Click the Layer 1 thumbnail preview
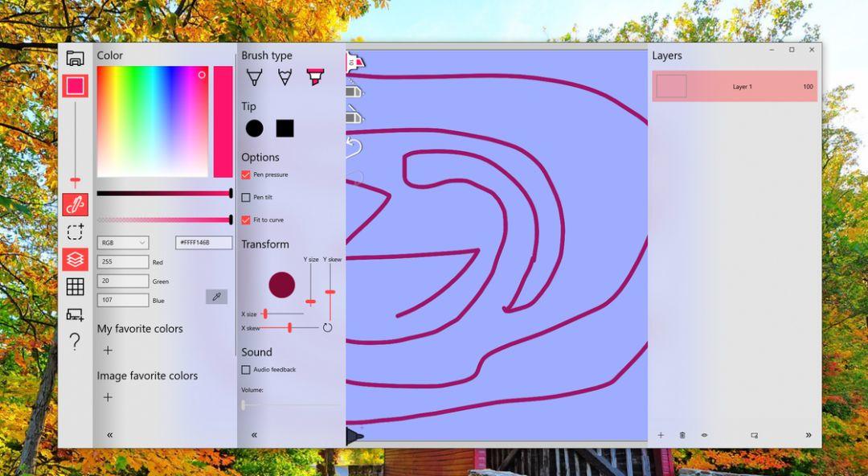Image resolution: width=868 pixels, height=476 pixels. pos(671,87)
